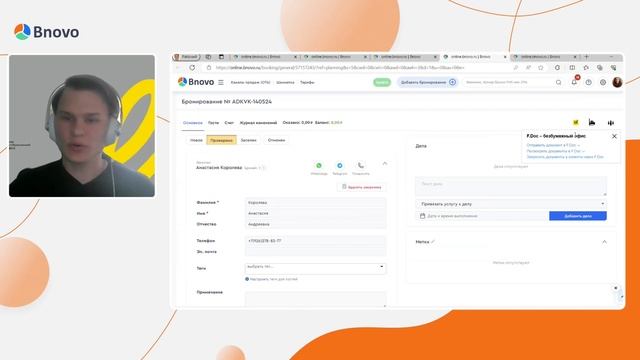Click the search magnifier icon in header
640x360 pixels.
click(x=558, y=82)
